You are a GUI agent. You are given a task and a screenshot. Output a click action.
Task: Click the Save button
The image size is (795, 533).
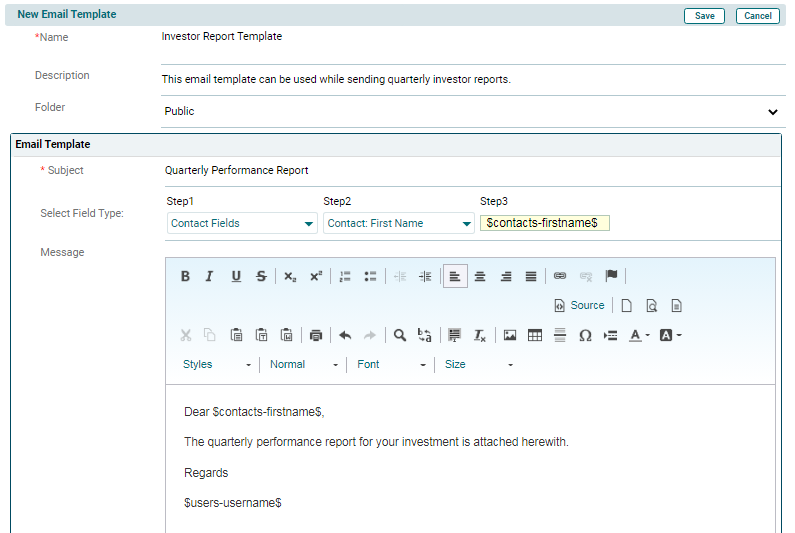coord(705,16)
